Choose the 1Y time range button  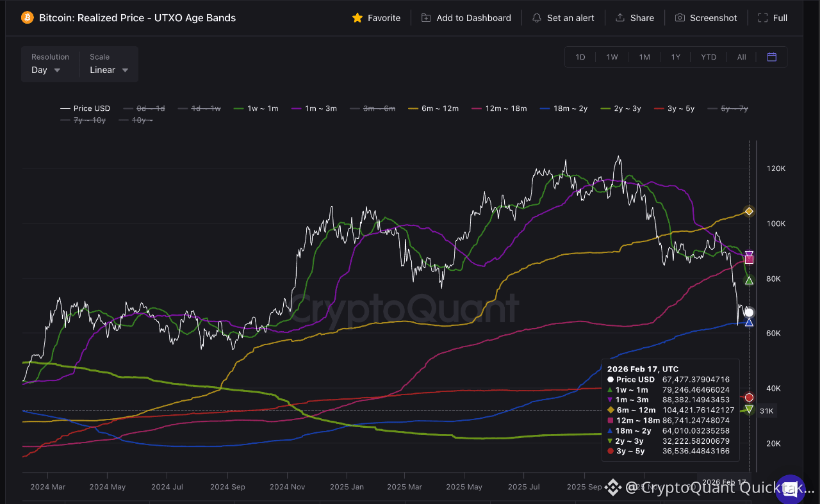click(x=676, y=57)
